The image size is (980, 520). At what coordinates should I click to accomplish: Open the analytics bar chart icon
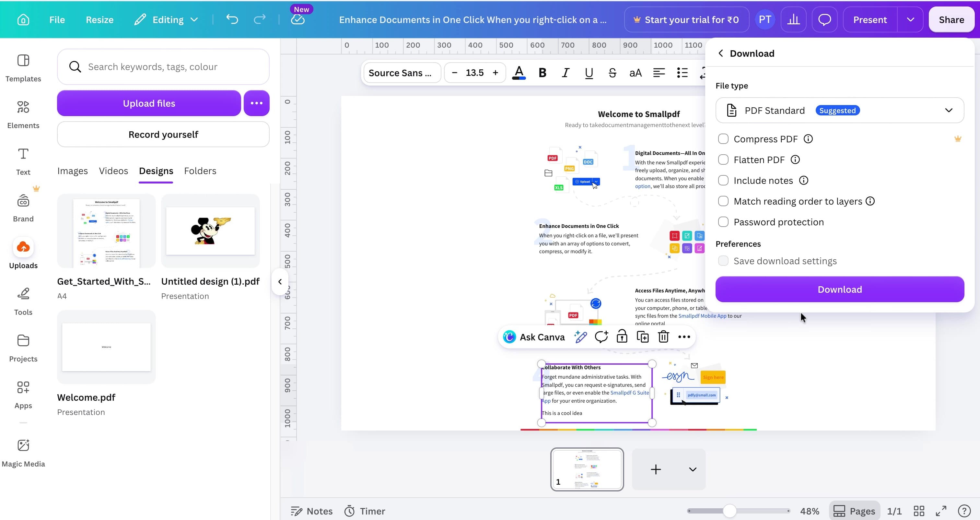coord(793,19)
